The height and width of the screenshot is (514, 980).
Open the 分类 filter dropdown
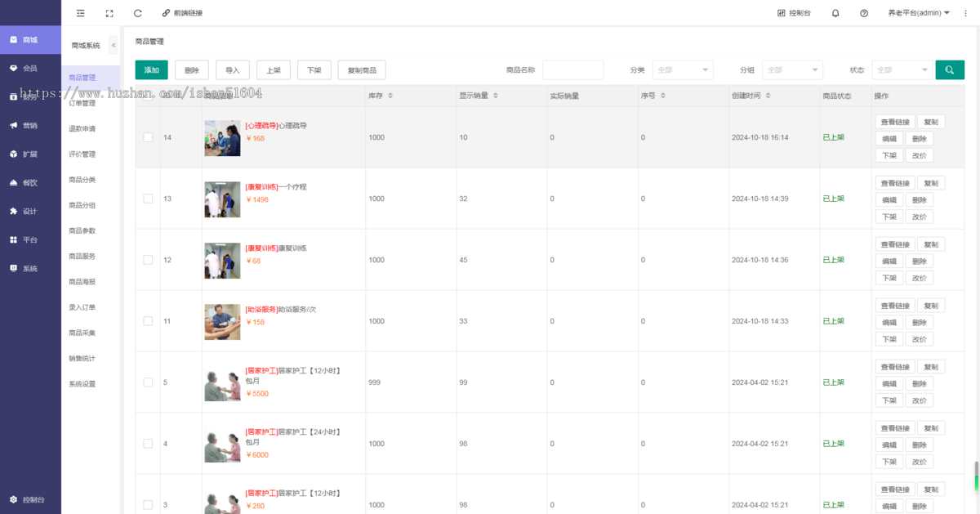(683, 70)
